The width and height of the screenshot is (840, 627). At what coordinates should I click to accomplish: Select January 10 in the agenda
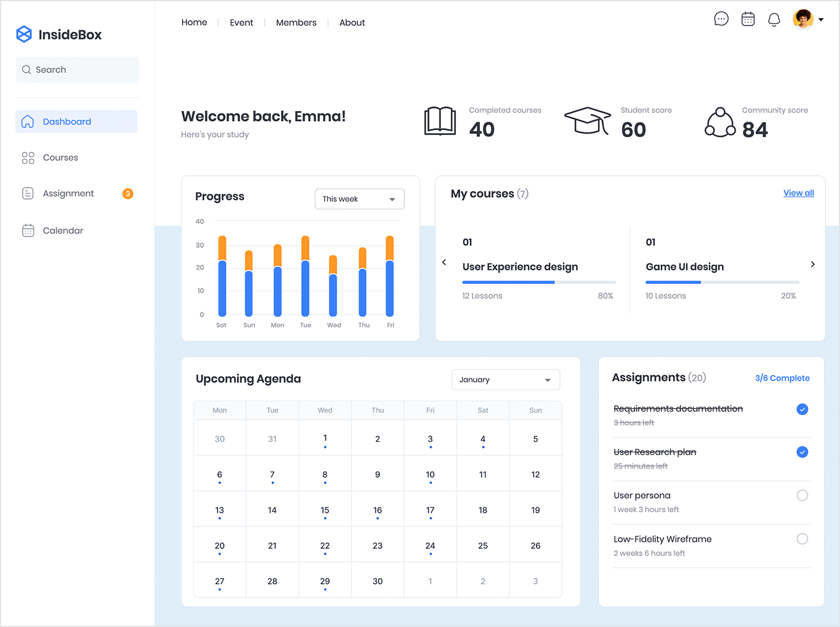coord(430,474)
